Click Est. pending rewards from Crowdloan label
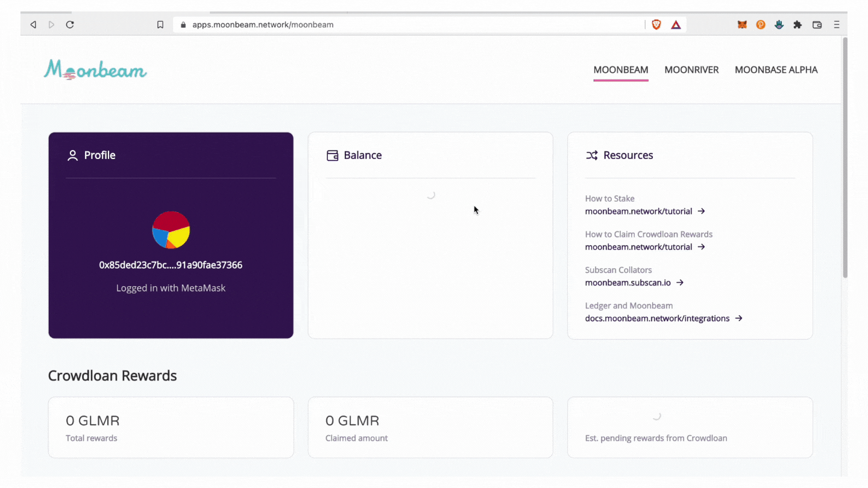Viewport: 868px width, 488px height. click(x=656, y=438)
